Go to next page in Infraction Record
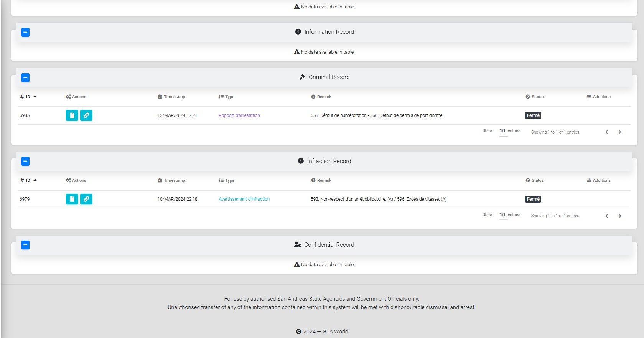This screenshot has width=644, height=338. 620,216
